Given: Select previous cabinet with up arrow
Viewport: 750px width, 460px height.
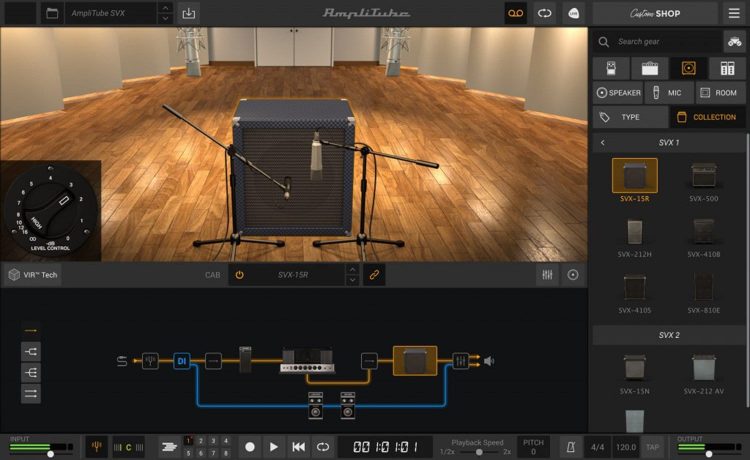Looking at the screenshot, I should (x=352, y=270).
